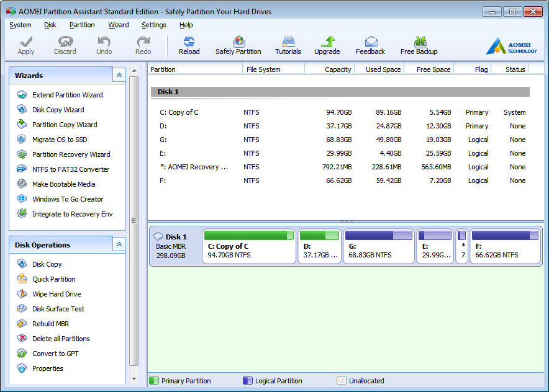Click the Extend Partition Wizard icon
549x392 pixels.
(22, 95)
